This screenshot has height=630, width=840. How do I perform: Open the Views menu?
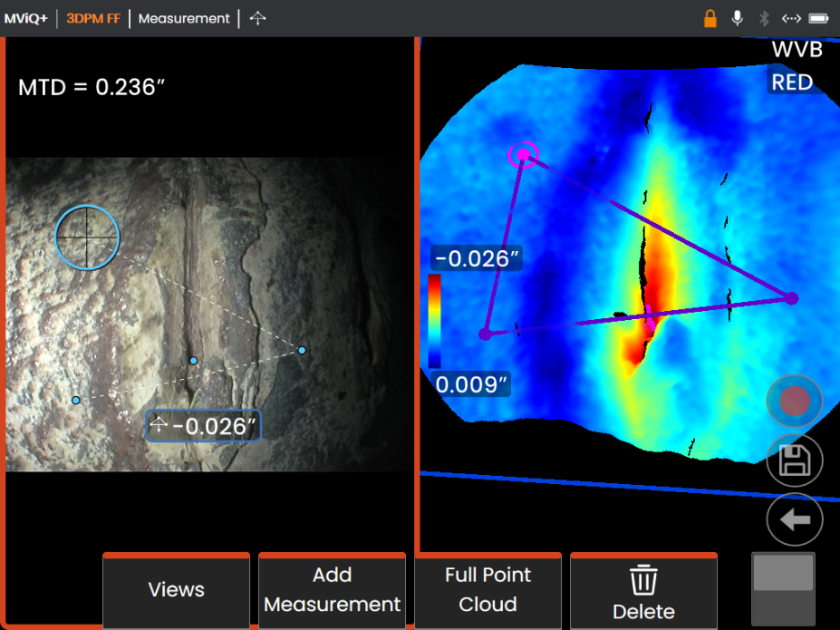(177, 590)
